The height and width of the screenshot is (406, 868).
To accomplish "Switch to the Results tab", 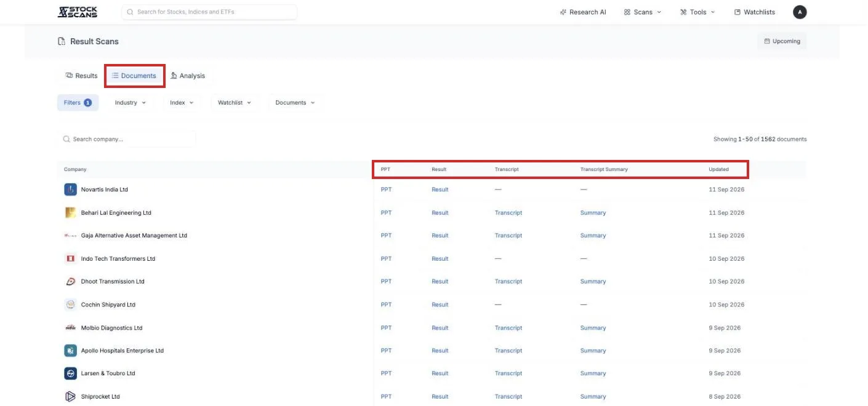I will click(81, 76).
